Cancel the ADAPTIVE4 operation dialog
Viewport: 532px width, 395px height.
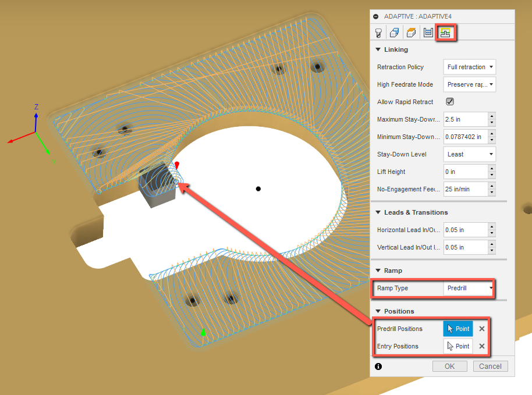point(490,366)
